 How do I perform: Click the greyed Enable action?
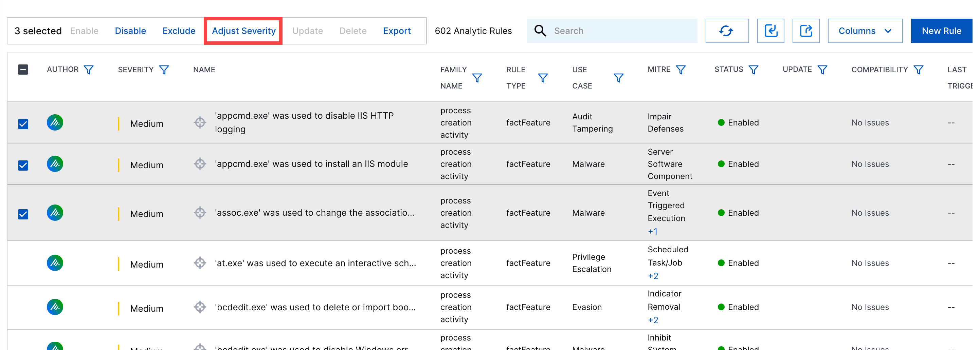[x=84, y=31]
